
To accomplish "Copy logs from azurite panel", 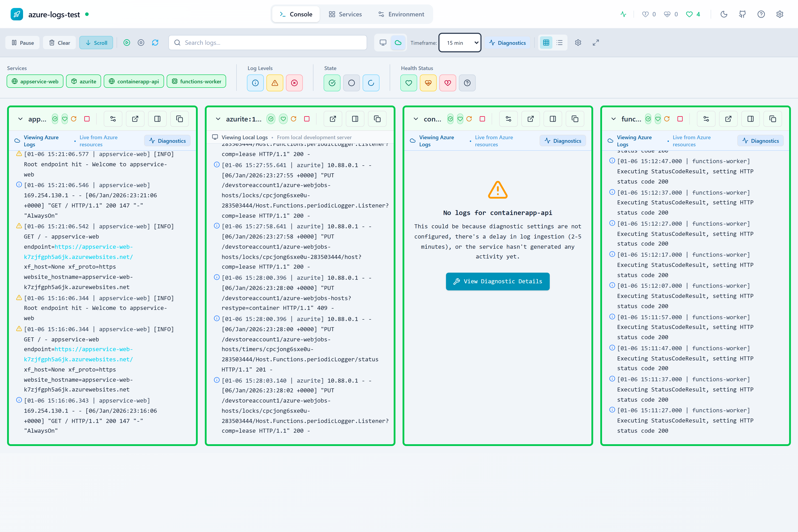I will pyautogui.click(x=377, y=119).
